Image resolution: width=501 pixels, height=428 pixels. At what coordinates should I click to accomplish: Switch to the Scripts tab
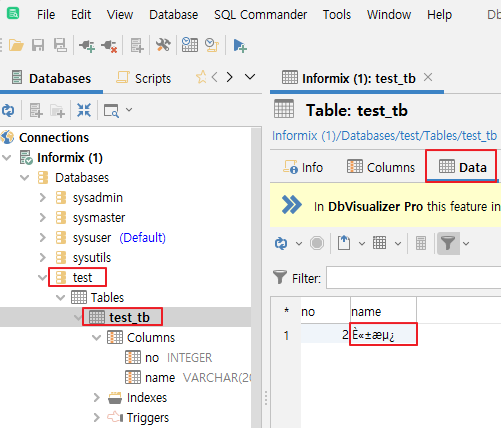(144, 79)
